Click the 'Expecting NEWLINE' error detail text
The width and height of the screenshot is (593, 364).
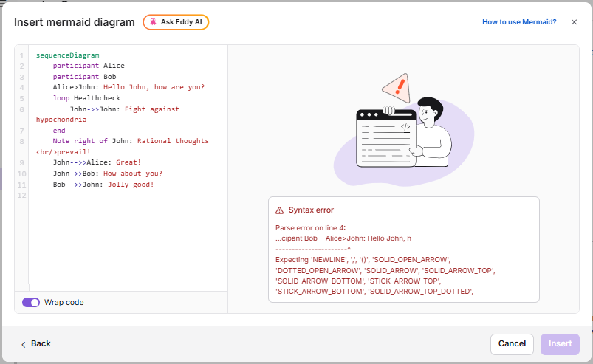coord(385,275)
